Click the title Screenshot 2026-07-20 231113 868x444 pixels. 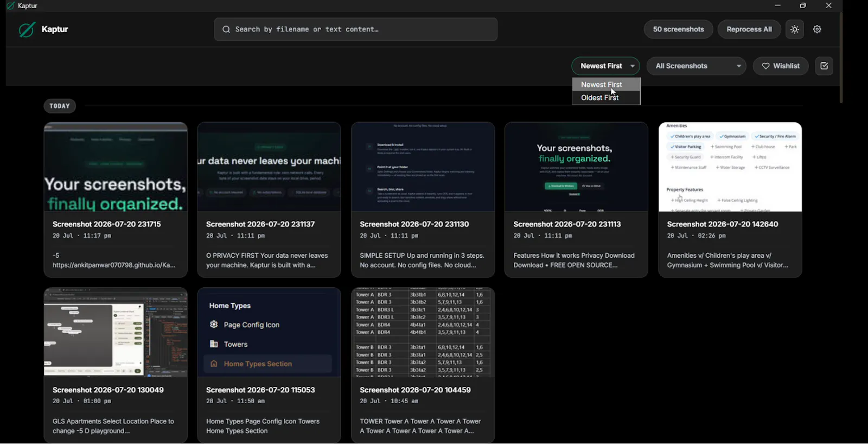coord(567,224)
